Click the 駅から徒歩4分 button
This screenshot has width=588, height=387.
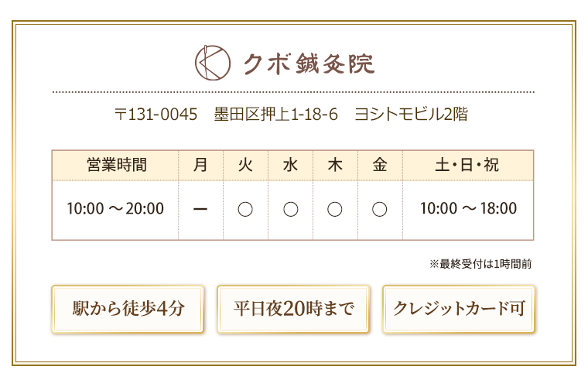(x=128, y=309)
